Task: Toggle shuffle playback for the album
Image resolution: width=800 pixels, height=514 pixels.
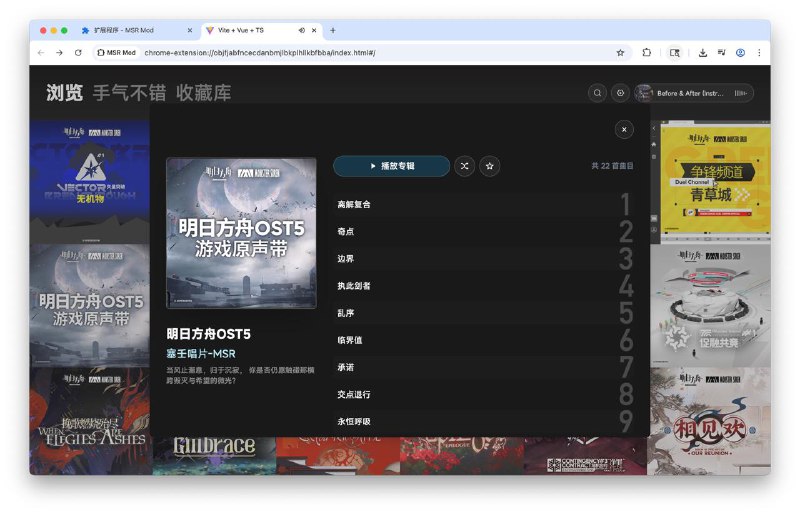Action: tap(464, 166)
